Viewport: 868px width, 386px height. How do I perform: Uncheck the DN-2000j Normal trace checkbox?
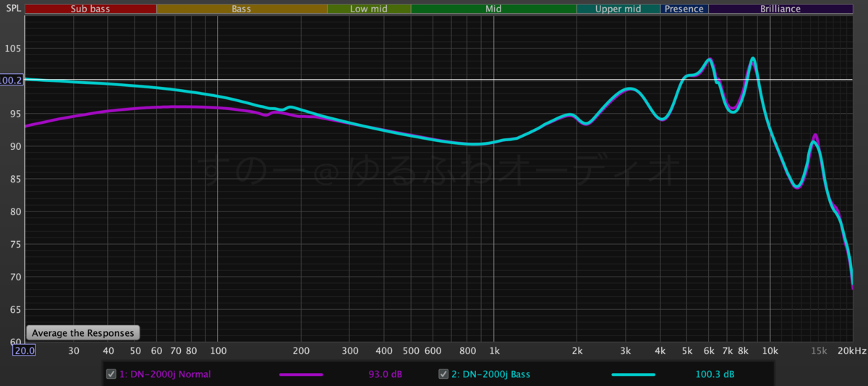pos(111,374)
